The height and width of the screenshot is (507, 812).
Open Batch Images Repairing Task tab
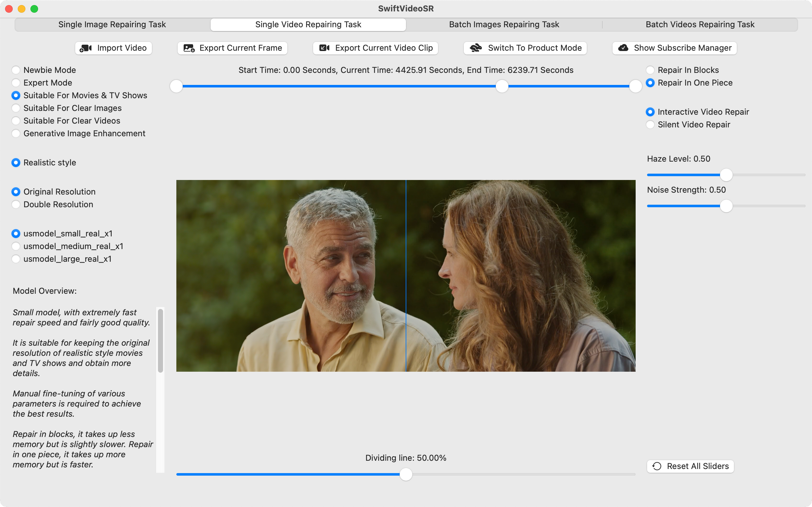click(x=504, y=24)
